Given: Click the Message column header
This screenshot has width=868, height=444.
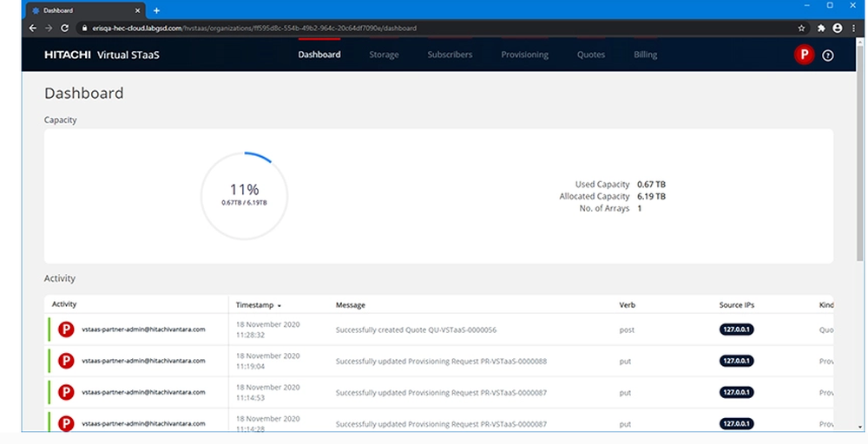Looking at the screenshot, I should click(x=351, y=305).
